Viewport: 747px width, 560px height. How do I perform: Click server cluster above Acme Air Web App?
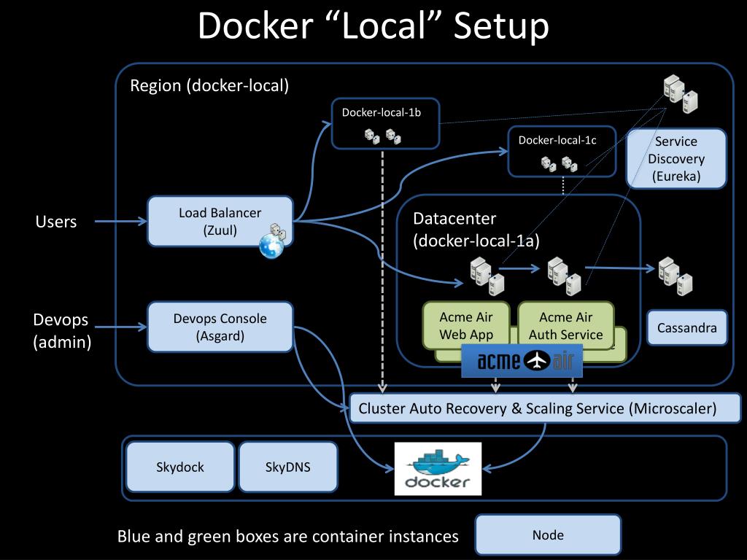[487, 276]
